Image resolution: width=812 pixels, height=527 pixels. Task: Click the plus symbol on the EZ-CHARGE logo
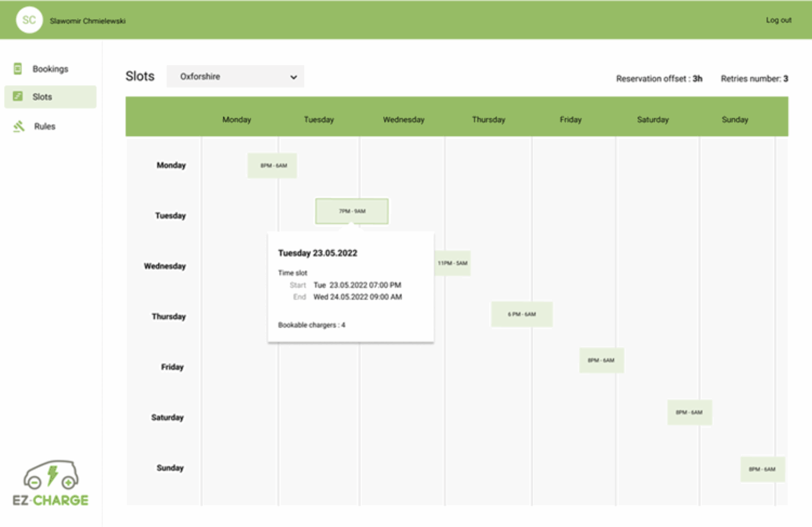[69, 482]
